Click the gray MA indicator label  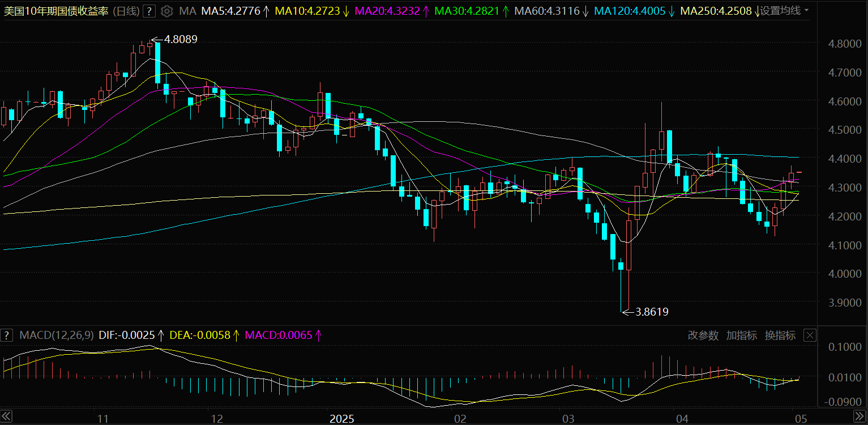click(187, 11)
